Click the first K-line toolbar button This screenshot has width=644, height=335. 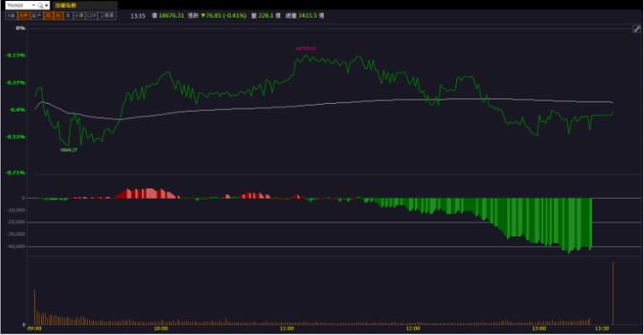(x=11, y=15)
